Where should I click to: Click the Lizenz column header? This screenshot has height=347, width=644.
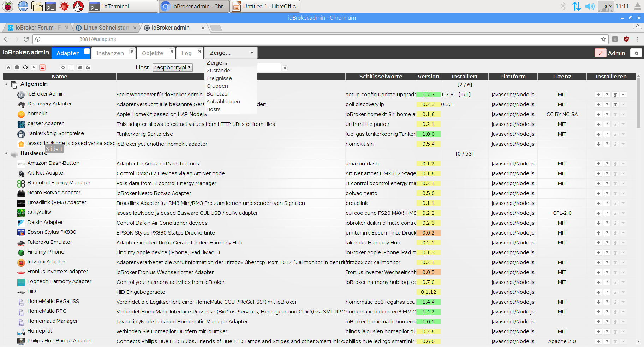pyautogui.click(x=562, y=77)
